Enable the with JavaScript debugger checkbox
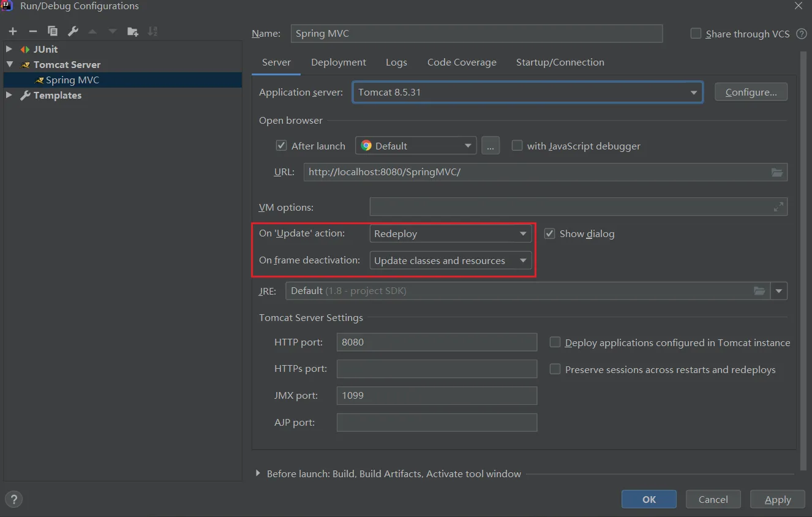This screenshot has height=517, width=812. click(x=517, y=146)
